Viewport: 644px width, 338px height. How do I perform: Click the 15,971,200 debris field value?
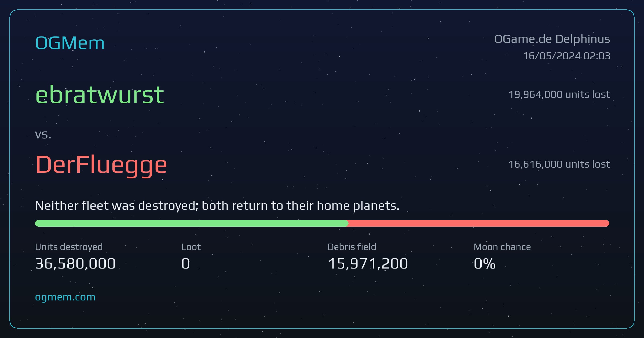(368, 264)
